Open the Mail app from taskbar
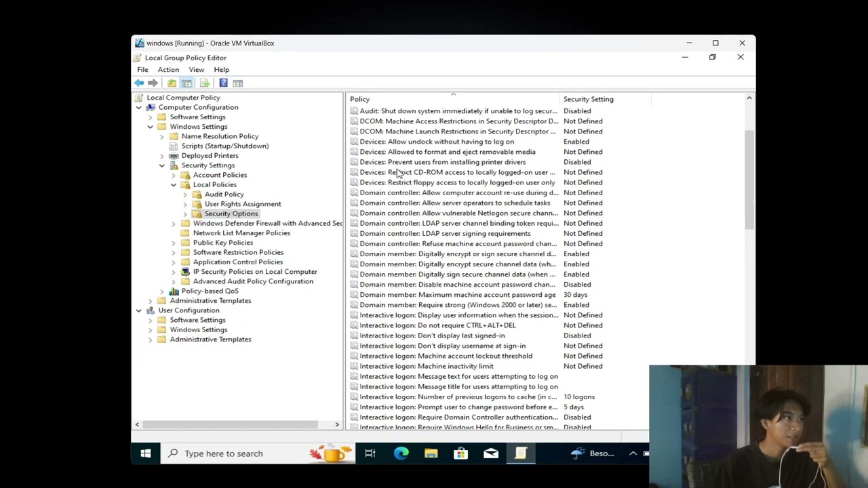 [x=491, y=453]
